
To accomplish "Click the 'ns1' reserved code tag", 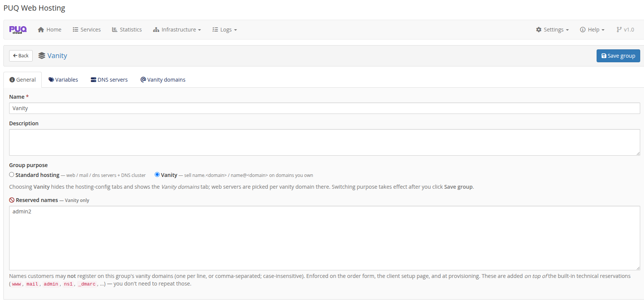I will [x=68, y=284].
